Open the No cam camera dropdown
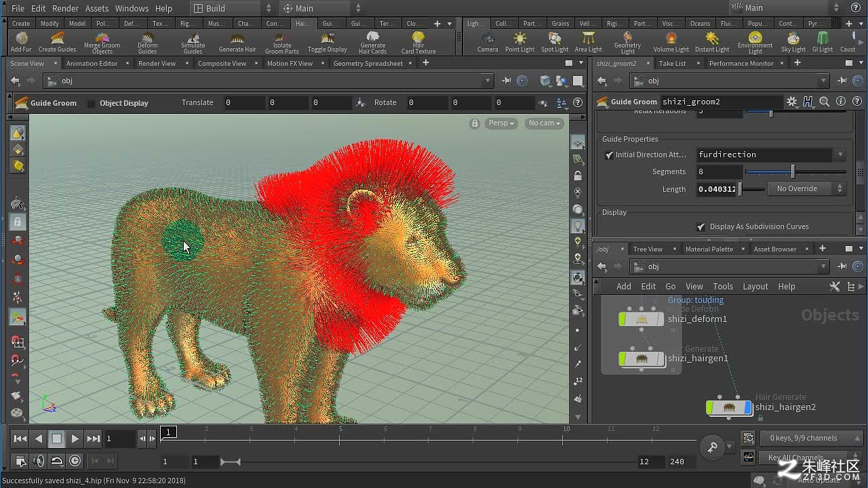868x488 pixels. click(545, 123)
